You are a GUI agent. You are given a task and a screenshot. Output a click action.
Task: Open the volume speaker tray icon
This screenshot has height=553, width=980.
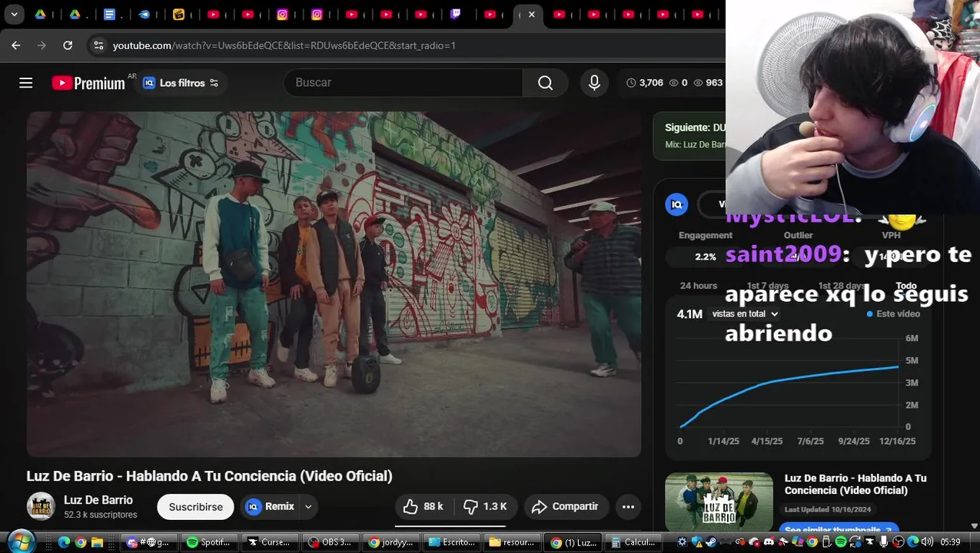point(927,542)
